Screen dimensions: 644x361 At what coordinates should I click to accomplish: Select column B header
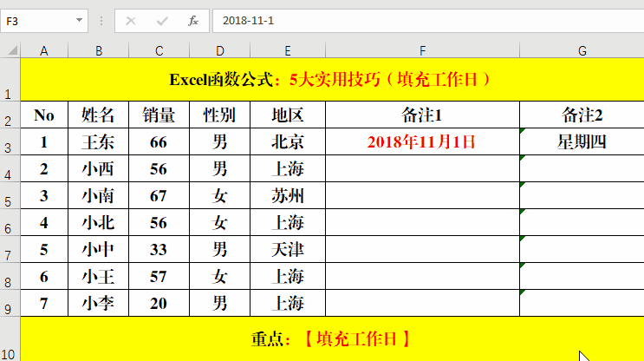99,50
